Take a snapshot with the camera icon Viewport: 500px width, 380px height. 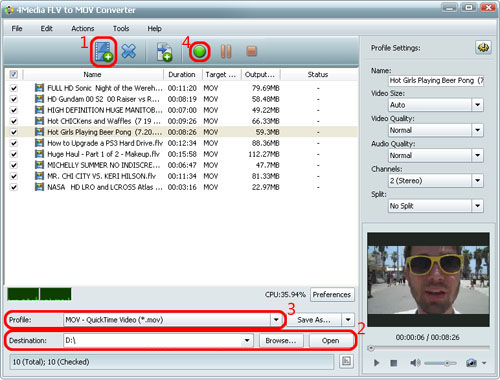coord(471,363)
